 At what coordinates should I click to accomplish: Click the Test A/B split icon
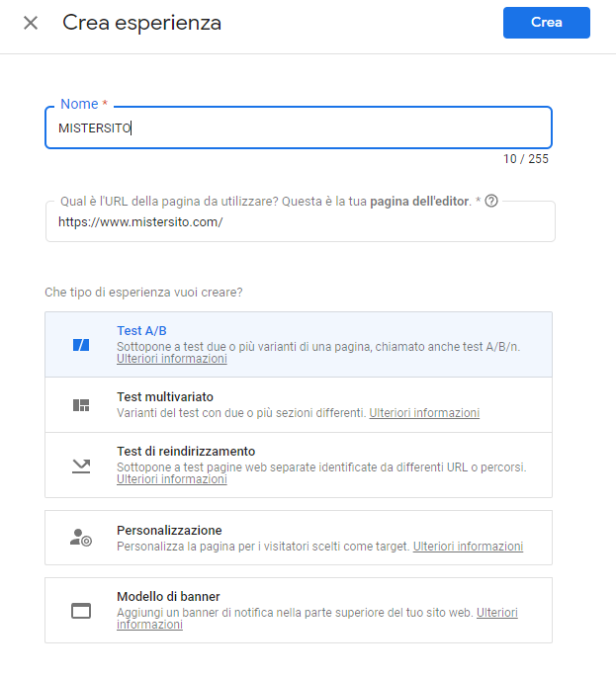coord(81,345)
